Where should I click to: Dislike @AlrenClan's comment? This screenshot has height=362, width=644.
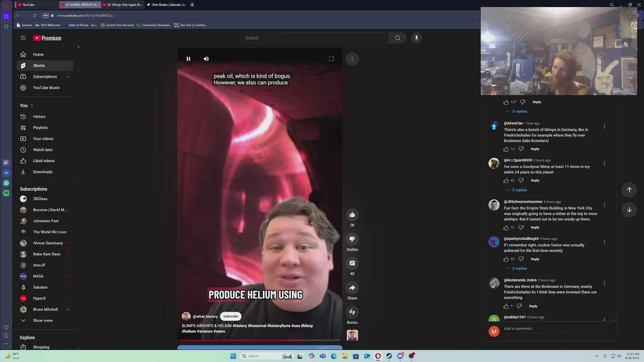pyautogui.click(x=522, y=149)
